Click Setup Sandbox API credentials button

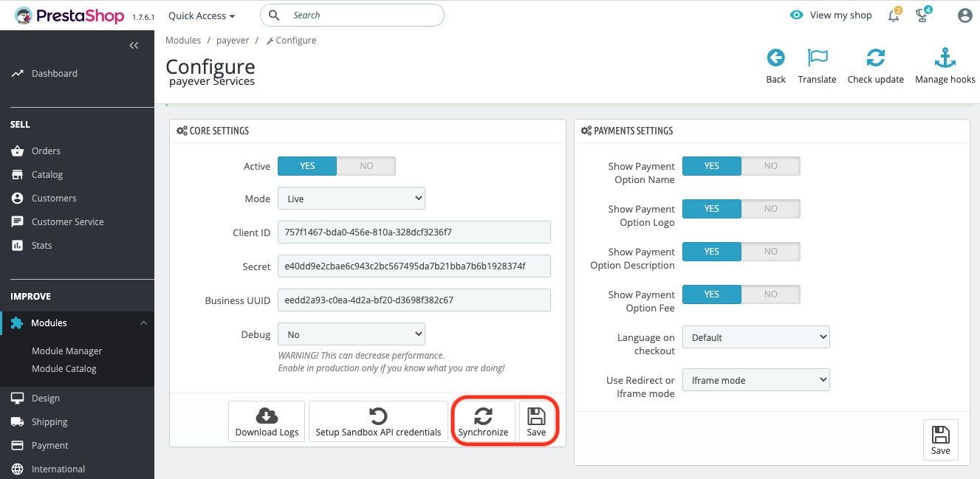pos(378,421)
